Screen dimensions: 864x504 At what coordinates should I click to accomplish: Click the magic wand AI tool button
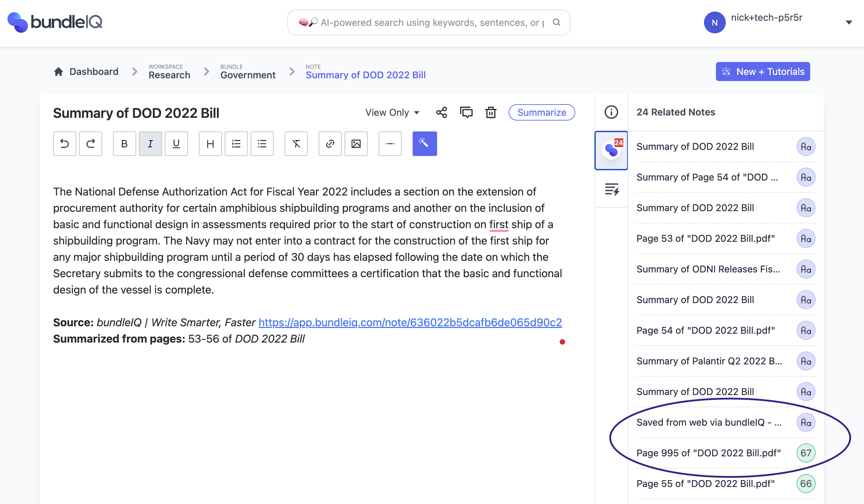click(425, 144)
